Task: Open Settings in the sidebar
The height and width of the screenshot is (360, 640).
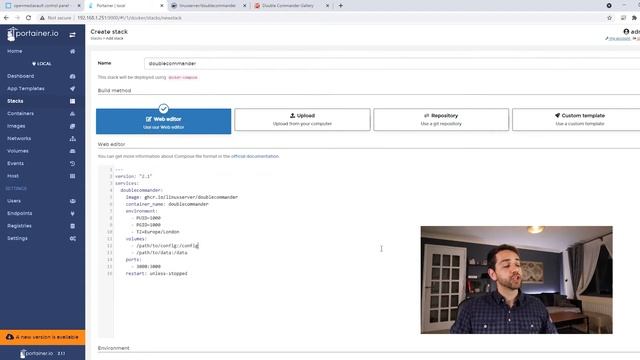Action: pyautogui.click(x=17, y=238)
